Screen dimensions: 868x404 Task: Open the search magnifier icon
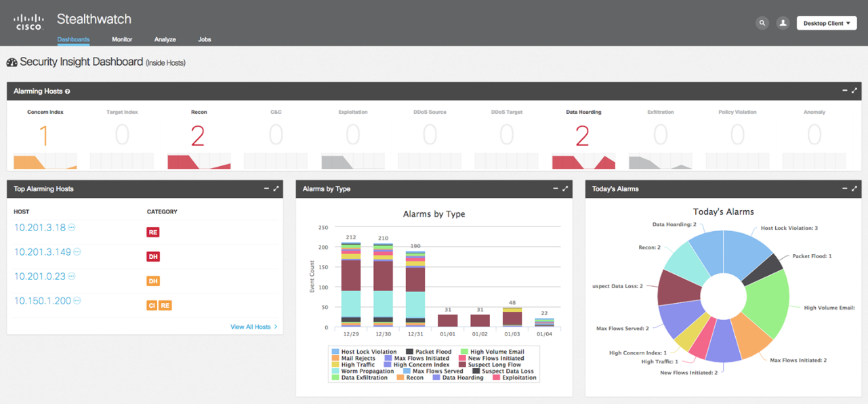coord(762,23)
